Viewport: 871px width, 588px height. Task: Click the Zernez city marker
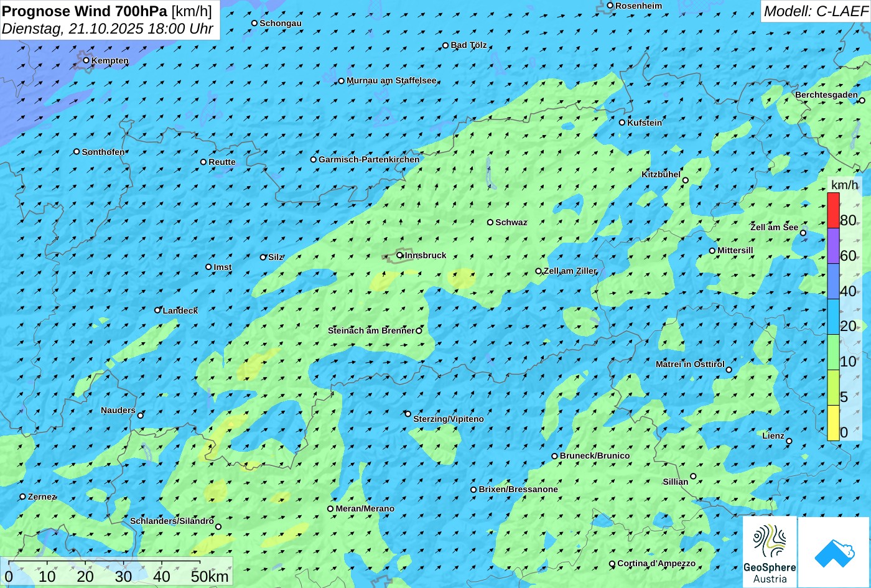[x=23, y=497]
